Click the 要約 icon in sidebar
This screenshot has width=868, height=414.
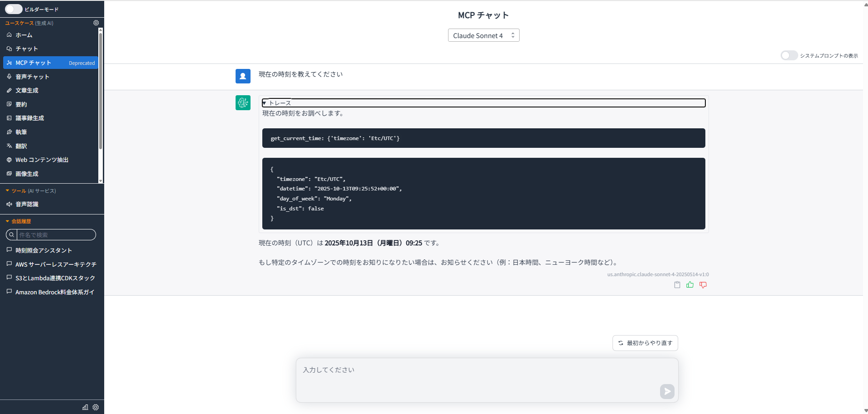[9, 104]
